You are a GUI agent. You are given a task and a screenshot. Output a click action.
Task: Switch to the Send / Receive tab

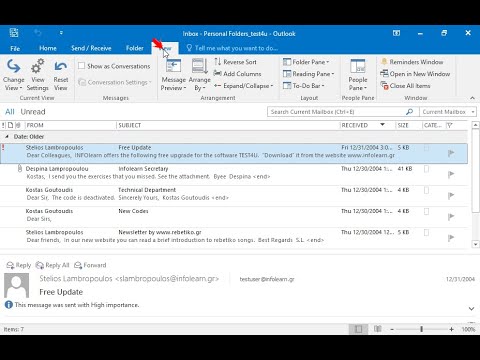91,48
